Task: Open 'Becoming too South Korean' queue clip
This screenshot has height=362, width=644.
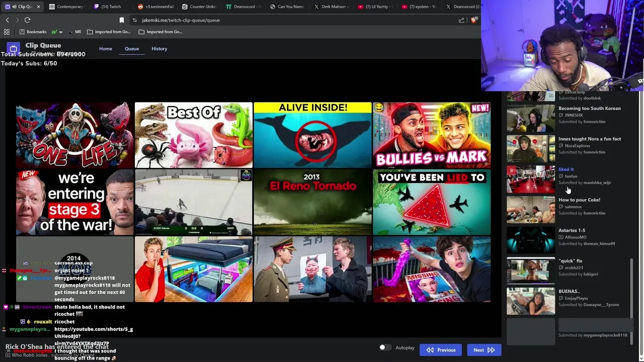Action: pos(590,109)
